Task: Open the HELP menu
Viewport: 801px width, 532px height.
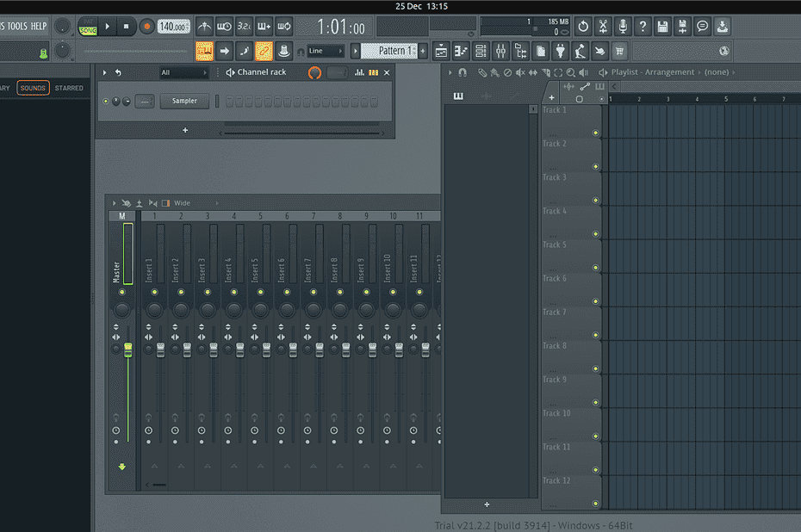Action: (38, 26)
